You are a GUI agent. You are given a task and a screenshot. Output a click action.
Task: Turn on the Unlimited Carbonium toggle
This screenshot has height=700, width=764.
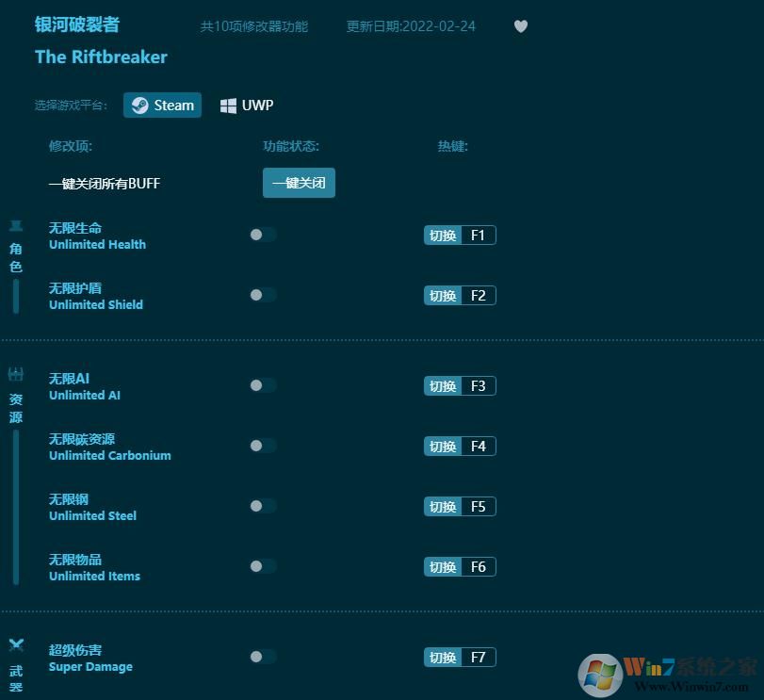click(x=263, y=446)
